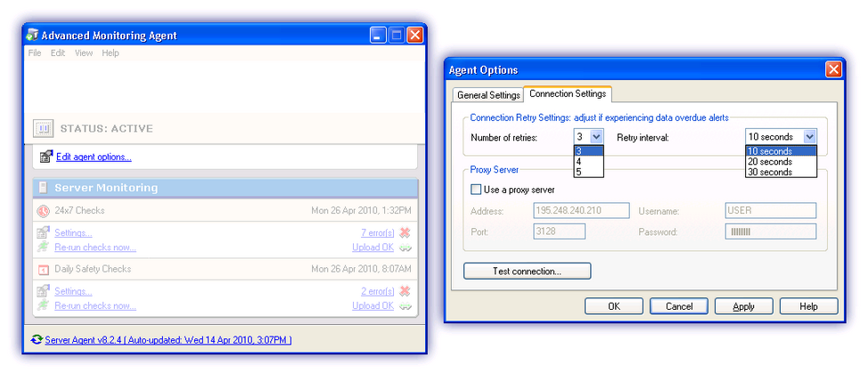Open the Edit menu

[58, 53]
